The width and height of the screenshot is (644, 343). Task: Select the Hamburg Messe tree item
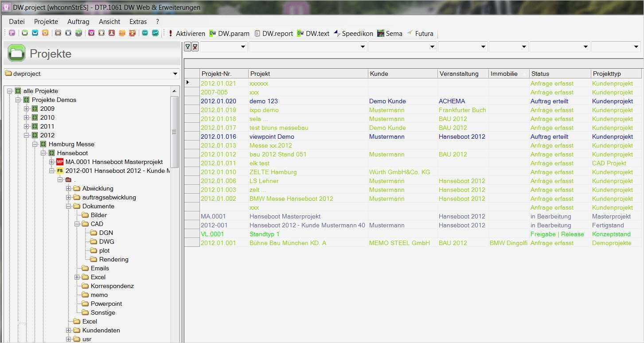[71, 144]
